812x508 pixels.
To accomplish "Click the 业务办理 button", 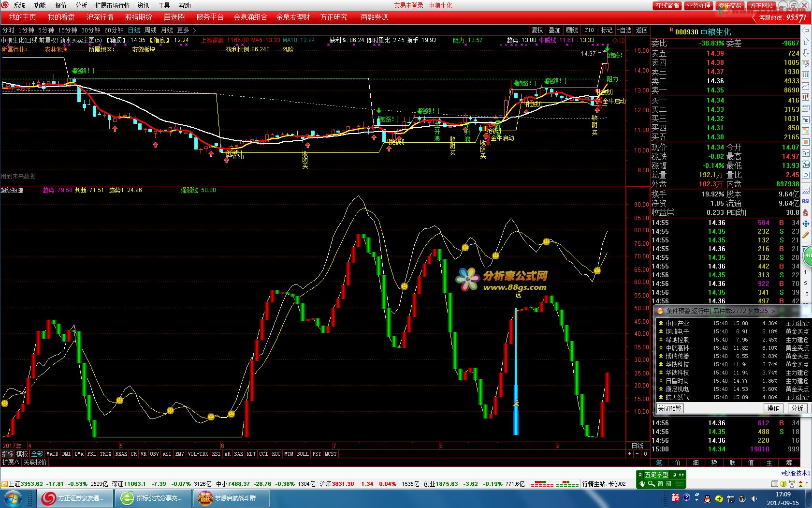I will pyautogui.click(x=698, y=5).
